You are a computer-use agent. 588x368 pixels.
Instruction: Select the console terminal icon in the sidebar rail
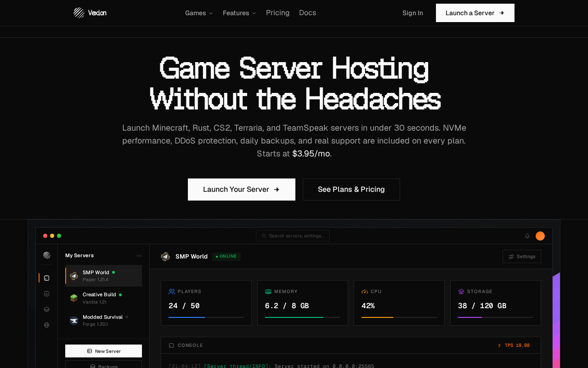(46, 278)
